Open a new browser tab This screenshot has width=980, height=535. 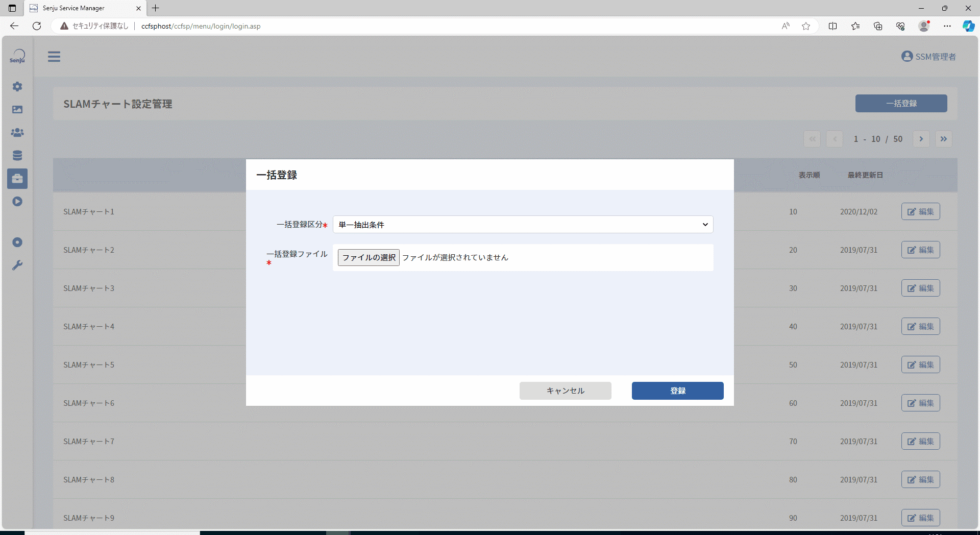click(156, 8)
